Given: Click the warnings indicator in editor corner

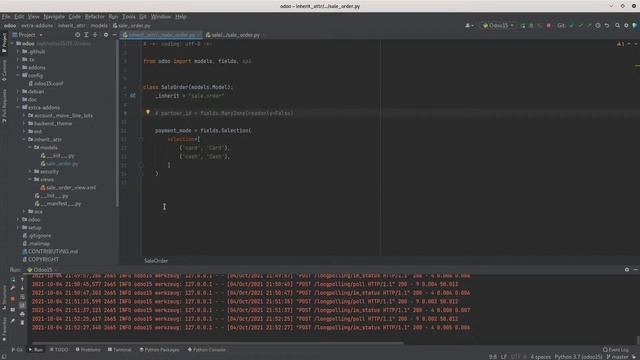Looking at the screenshot, I should pyautogui.click(x=620, y=44).
